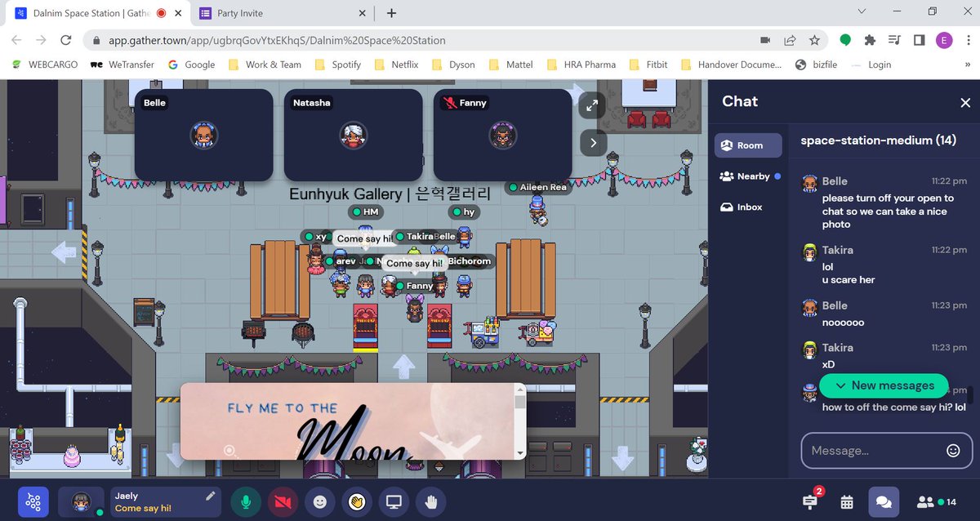Jump to new messages in chat
This screenshot has width=980, height=521.
[884, 385]
